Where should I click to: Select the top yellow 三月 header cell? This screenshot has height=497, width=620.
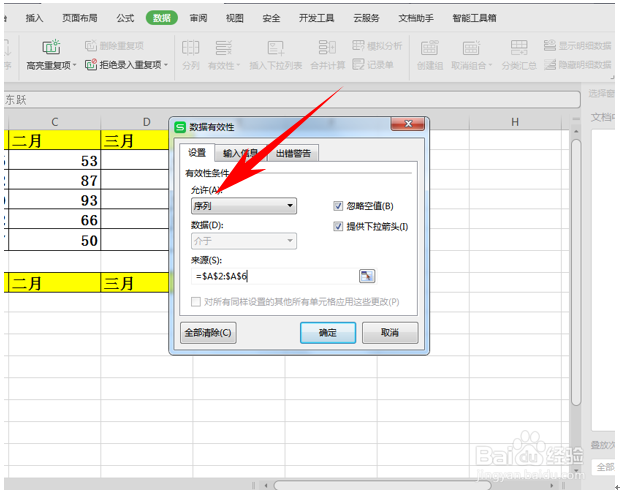[x=135, y=140]
